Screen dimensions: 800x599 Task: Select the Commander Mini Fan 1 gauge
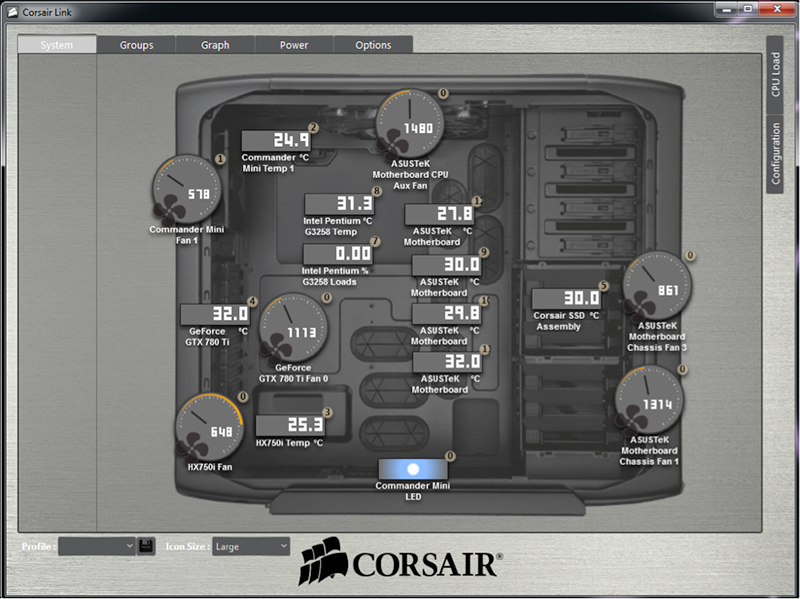(187, 189)
